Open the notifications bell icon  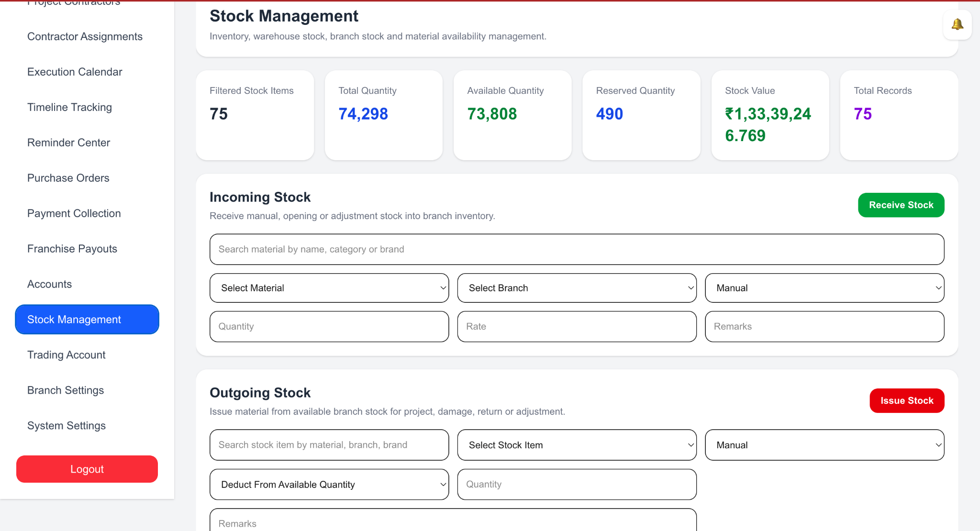[957, 24]
